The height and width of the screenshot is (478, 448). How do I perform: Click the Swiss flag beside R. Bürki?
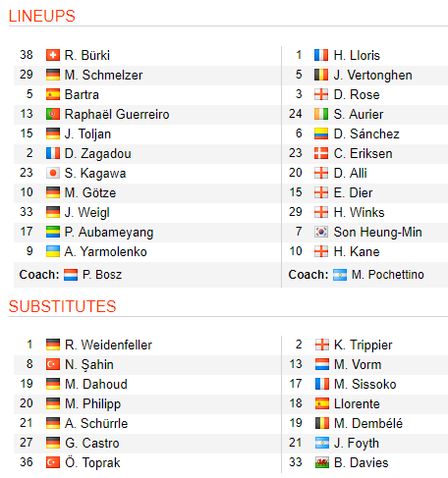pos(53,55)
